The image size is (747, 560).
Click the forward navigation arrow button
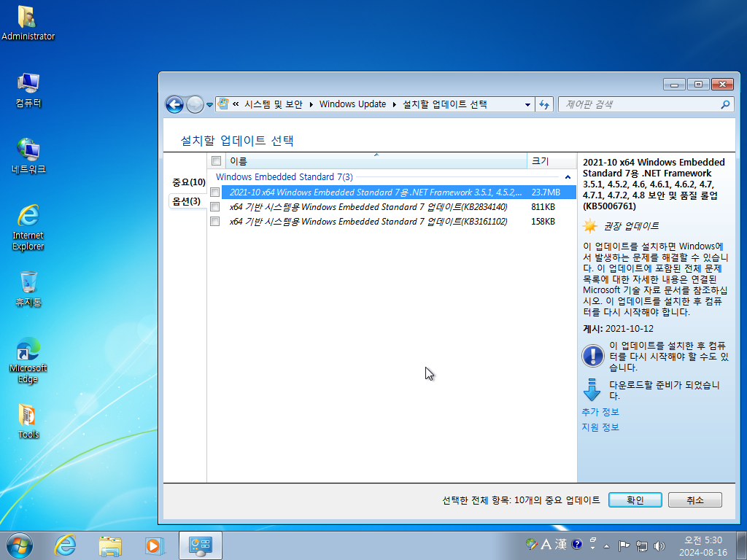coord(194,104)
